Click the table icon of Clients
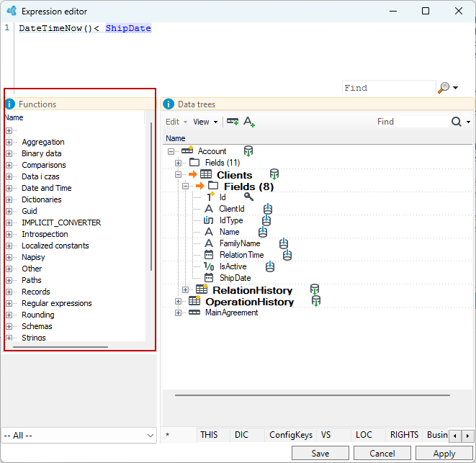 click(x=206, y=174)
